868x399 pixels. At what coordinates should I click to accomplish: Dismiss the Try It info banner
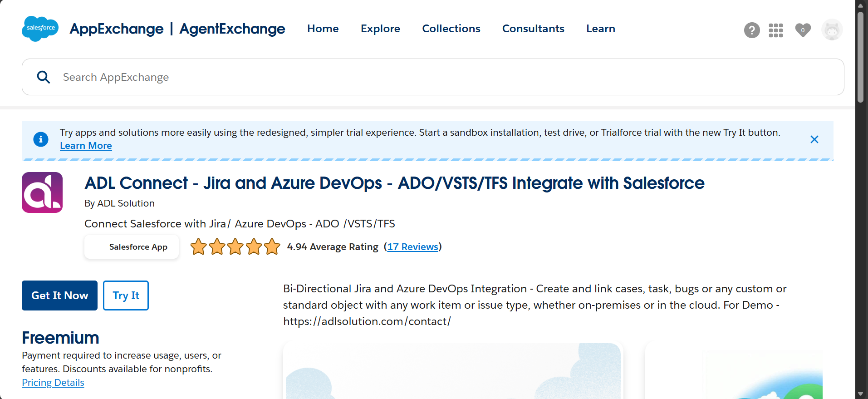[x=814, y=139]
